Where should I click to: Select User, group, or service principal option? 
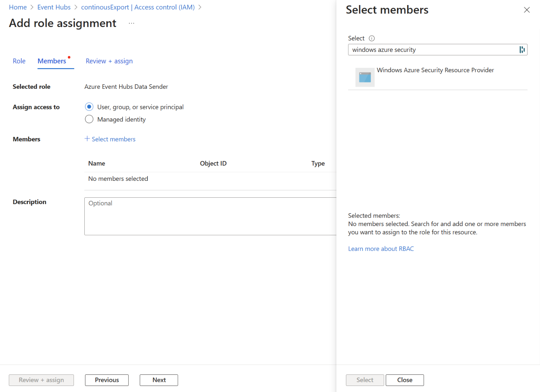89,107
